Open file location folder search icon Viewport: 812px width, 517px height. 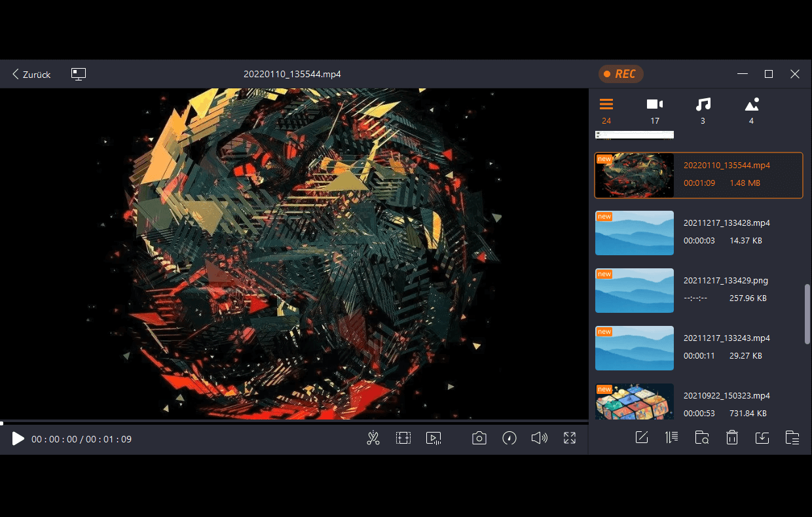pos(702,438)
